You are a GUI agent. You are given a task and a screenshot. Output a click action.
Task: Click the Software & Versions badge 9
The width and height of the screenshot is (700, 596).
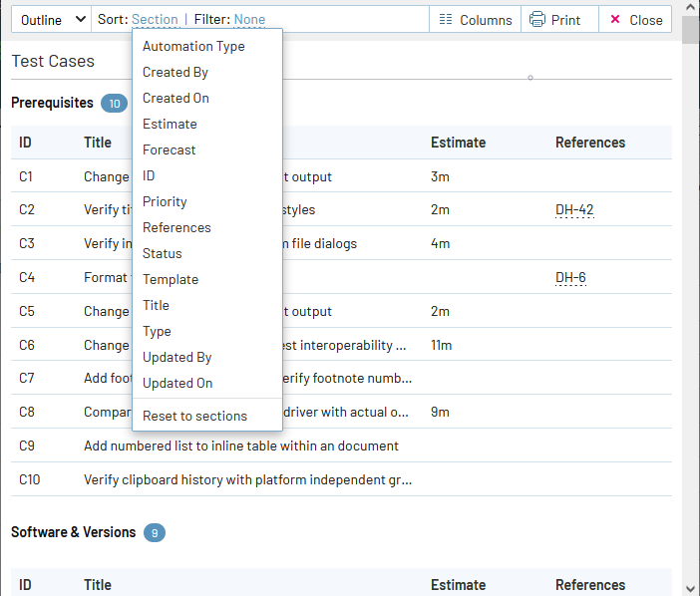click(x=154, y=533)
